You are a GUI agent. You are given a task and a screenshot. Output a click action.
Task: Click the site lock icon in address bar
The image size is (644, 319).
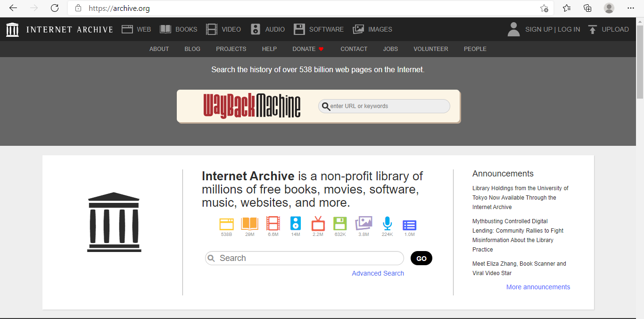click(x=78, y=8)
